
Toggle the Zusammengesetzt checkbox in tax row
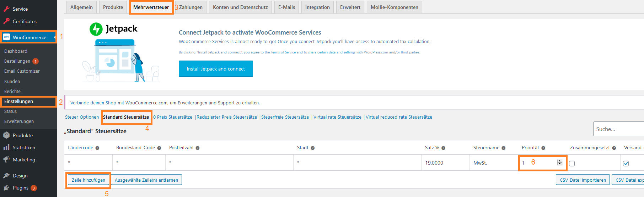point(572,164)
